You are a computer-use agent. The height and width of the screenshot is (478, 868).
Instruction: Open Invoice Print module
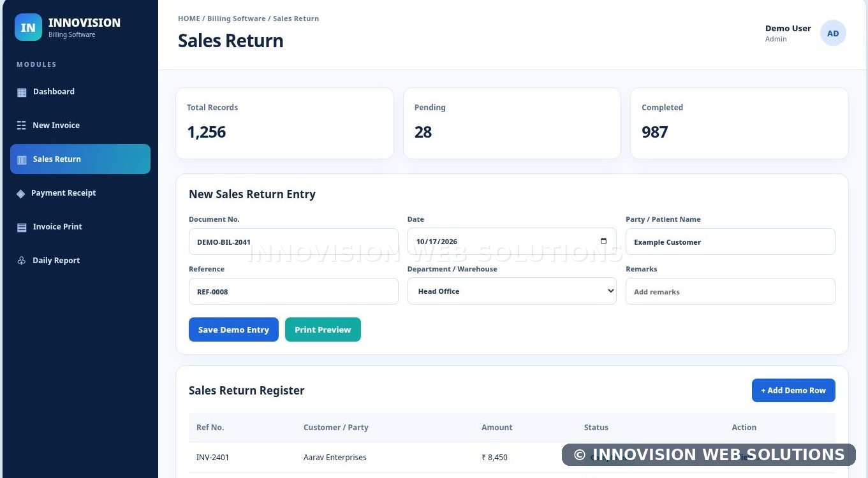[x=80, y=227]
